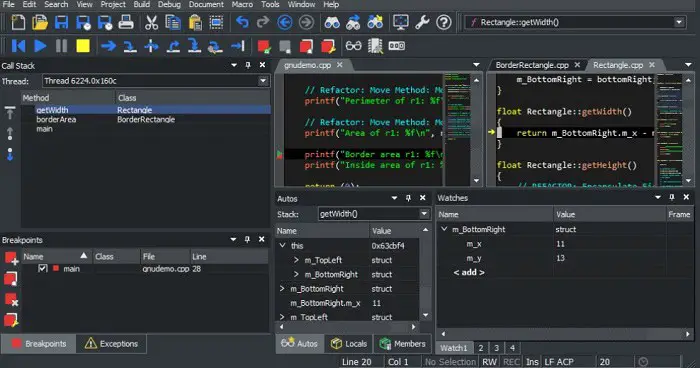This screenshot has height=368, width=700.
Task: Show next statement with blue right arrow
Action: pos(108,46)
